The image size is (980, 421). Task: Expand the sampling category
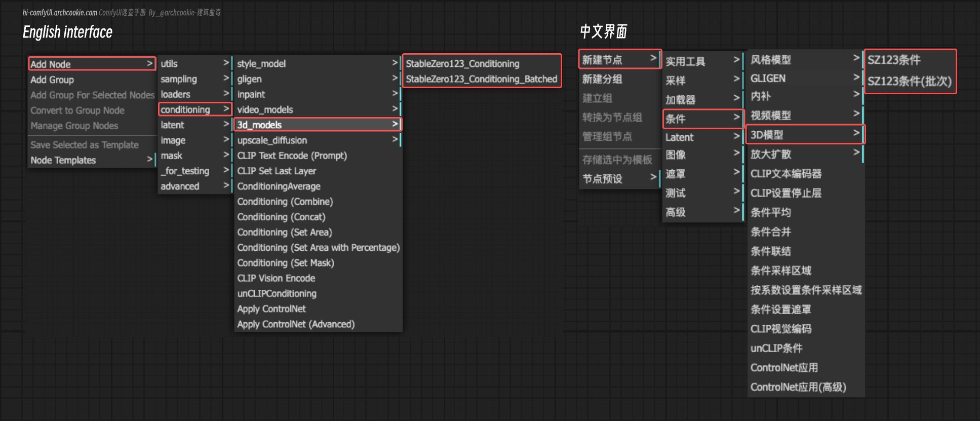pos(195,79)
